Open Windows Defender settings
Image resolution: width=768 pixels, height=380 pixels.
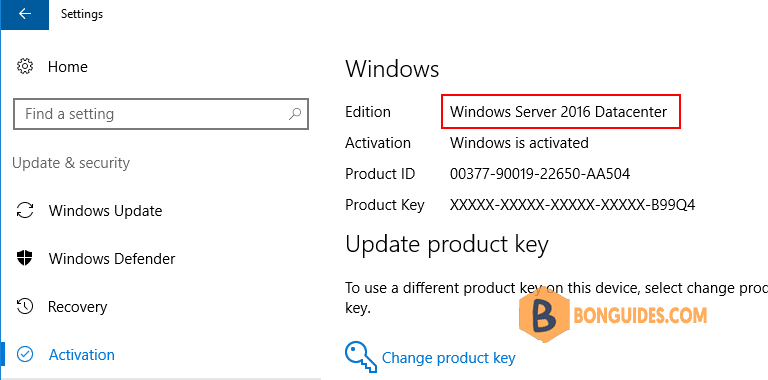pos(112,259)
